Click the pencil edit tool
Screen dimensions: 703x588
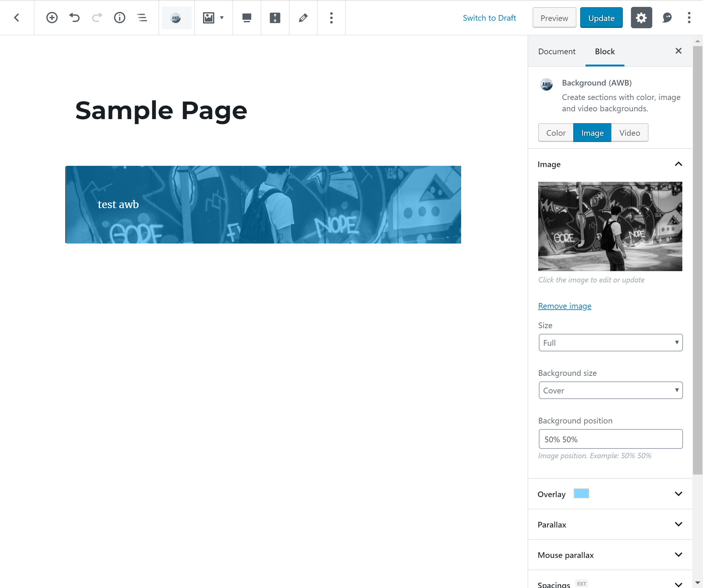303,18
